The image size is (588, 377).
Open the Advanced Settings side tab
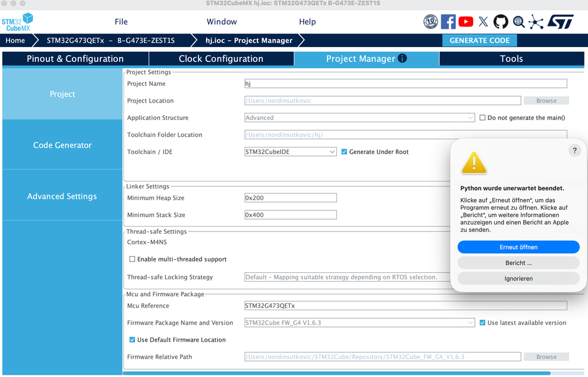(x=62, y=196)
